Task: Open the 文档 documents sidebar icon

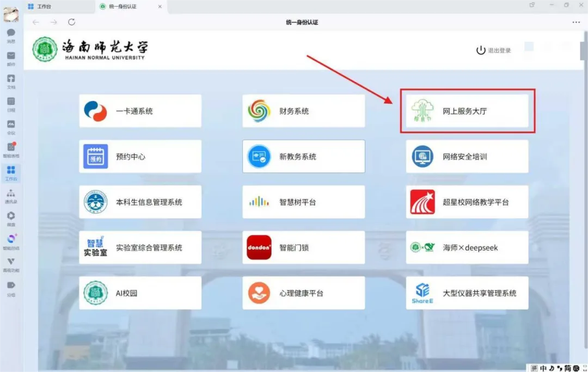Action: pyautogui.click(x=11, y=81)
